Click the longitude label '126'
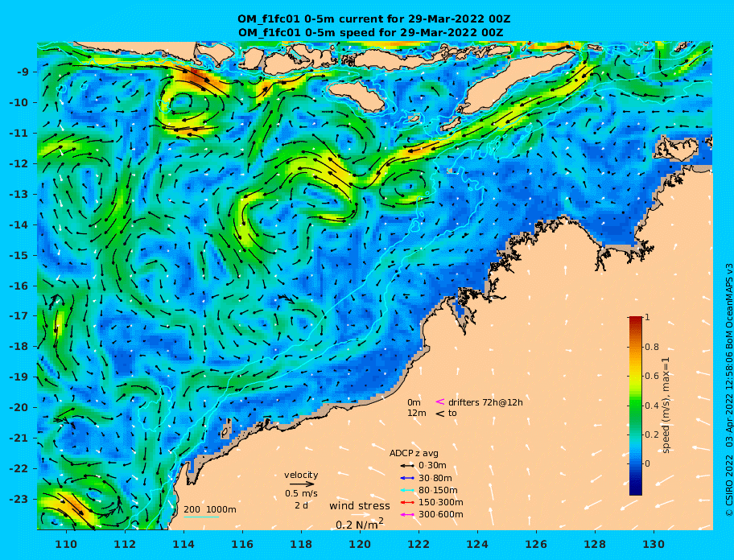The height and width of the screenshot is (560, 734). pyautogui.click(x=536, y=544)
